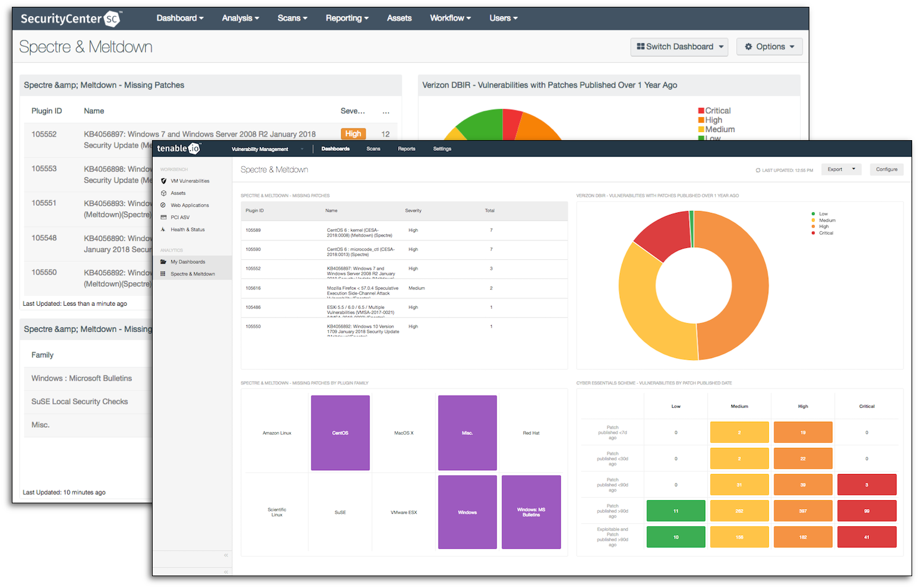Open the Scans dropdown in SecurityCenter
Image resolution: width=919 pixels, height=588 pixels.
(x=293, y=18)
